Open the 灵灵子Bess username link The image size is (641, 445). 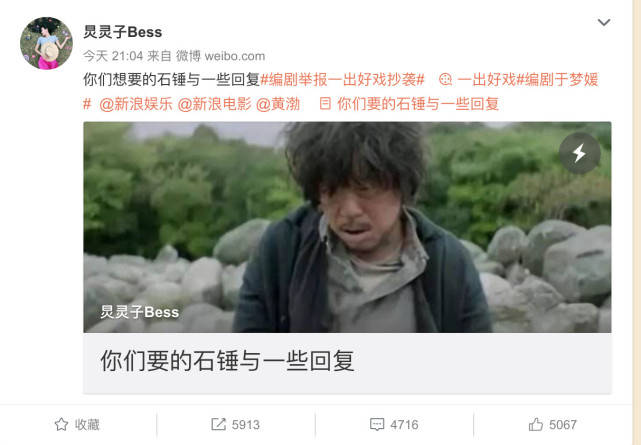tap(123, 32)
